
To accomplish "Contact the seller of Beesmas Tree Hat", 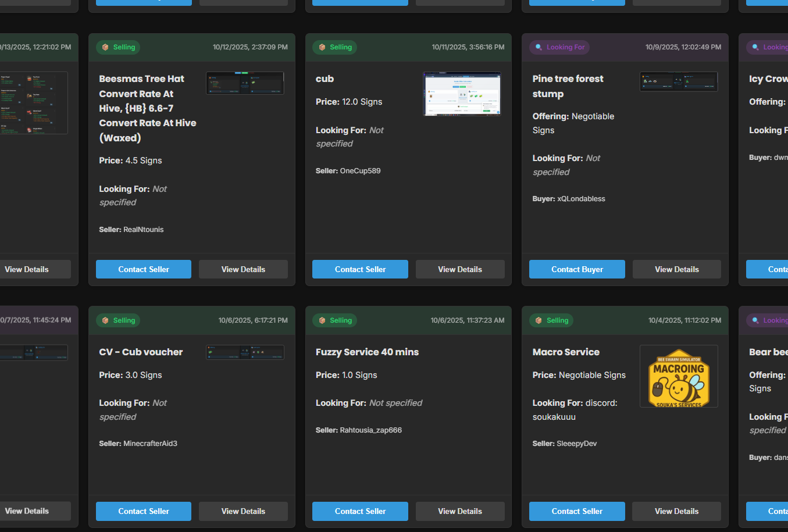I will click(143, 269).
